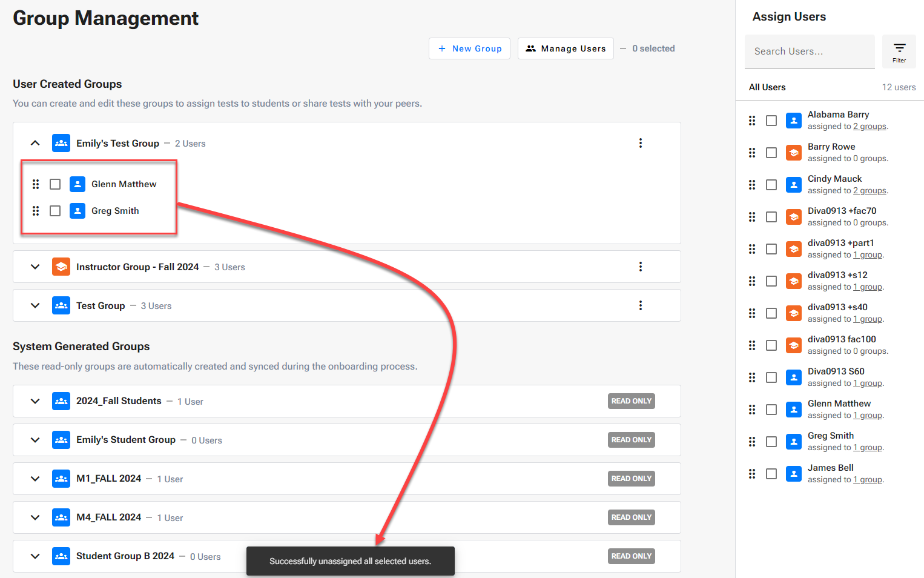Click drag handle next to Alabama Barry
924x578 pixels.
(752, 121)
